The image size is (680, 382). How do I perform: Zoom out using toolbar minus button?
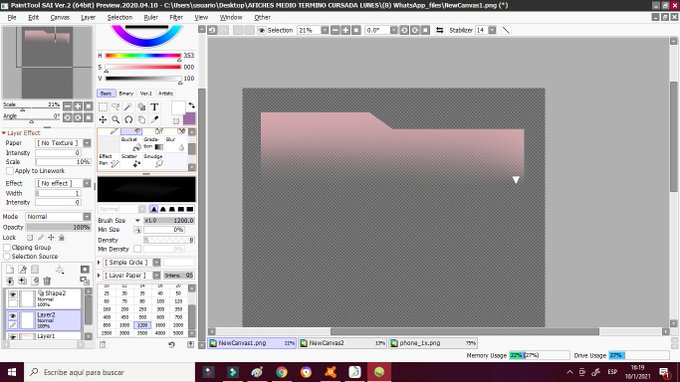[x=335, y=30]
